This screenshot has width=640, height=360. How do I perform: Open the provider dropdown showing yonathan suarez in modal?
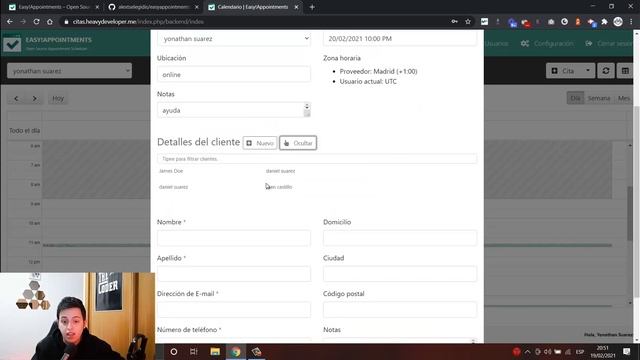pyautogui.click(x=233, y=38)
